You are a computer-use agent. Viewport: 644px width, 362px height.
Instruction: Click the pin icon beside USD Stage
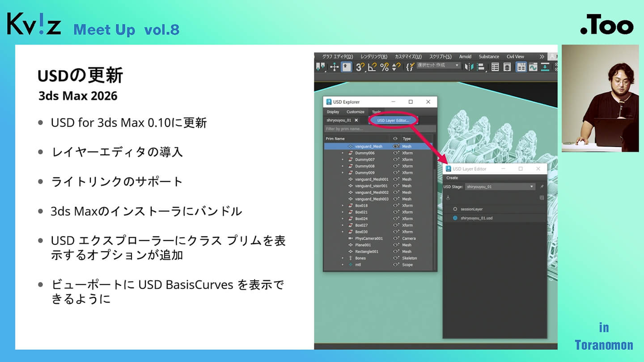[x=542, y=186]
